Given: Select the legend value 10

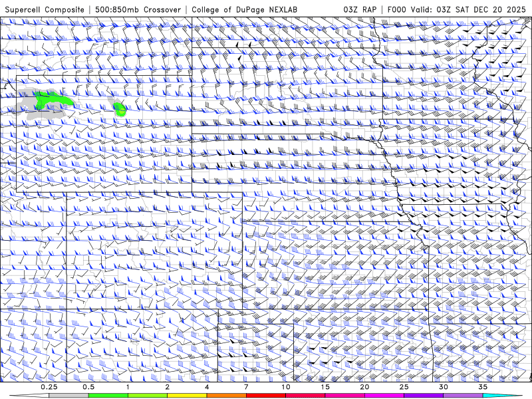Looking at the screenshot, I should 286,387.
